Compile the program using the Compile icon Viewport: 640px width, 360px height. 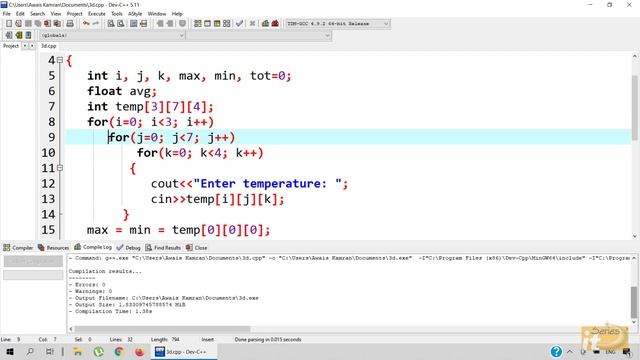point(198,24)
